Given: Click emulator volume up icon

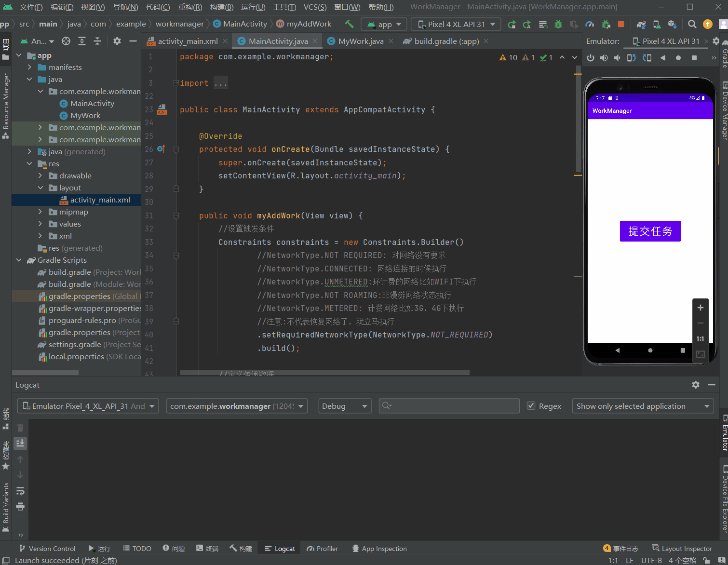Looking at the screenshot, I should click(604, 58).
